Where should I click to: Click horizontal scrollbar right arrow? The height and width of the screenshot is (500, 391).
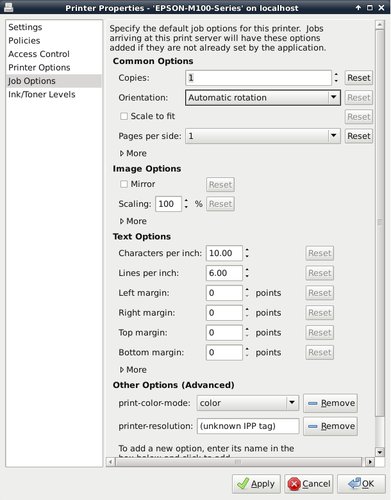tap(370, 462)
